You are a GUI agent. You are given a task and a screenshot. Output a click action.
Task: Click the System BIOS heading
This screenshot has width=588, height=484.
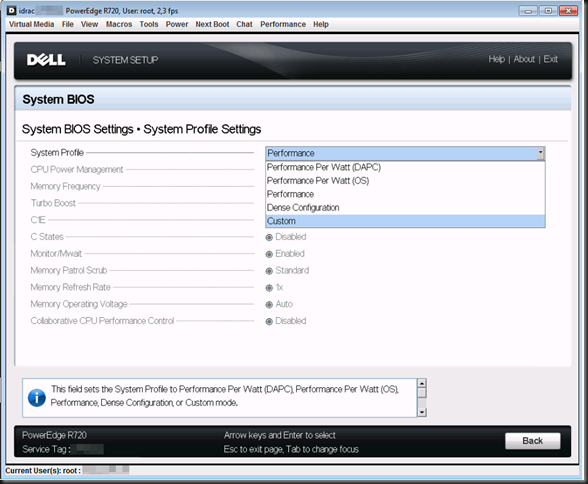click(x=58, y=99)
